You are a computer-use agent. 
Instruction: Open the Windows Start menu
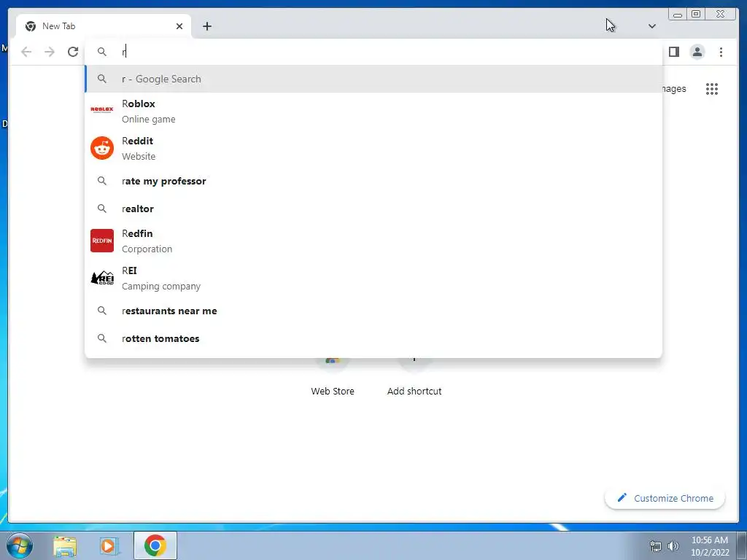(20, 545)
